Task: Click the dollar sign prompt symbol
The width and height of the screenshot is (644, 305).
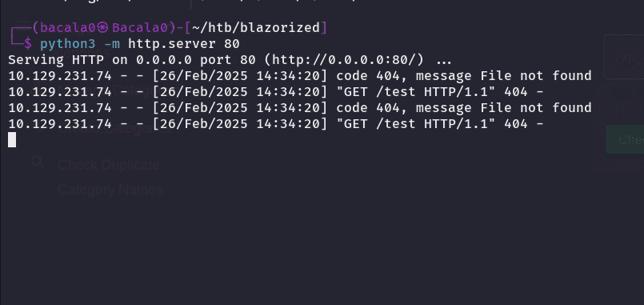Action: [x=28, y=44]
